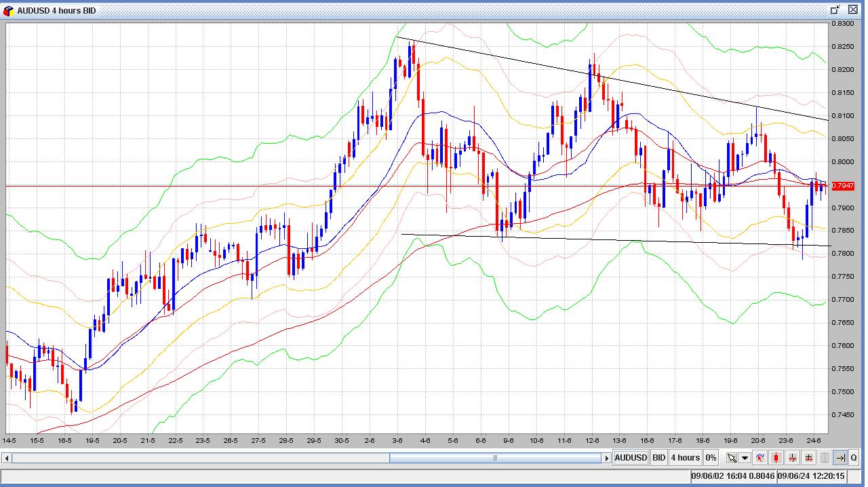Compress the time scale with inward arrows
The image size is (868, 487).
click(x=792, y=458)
